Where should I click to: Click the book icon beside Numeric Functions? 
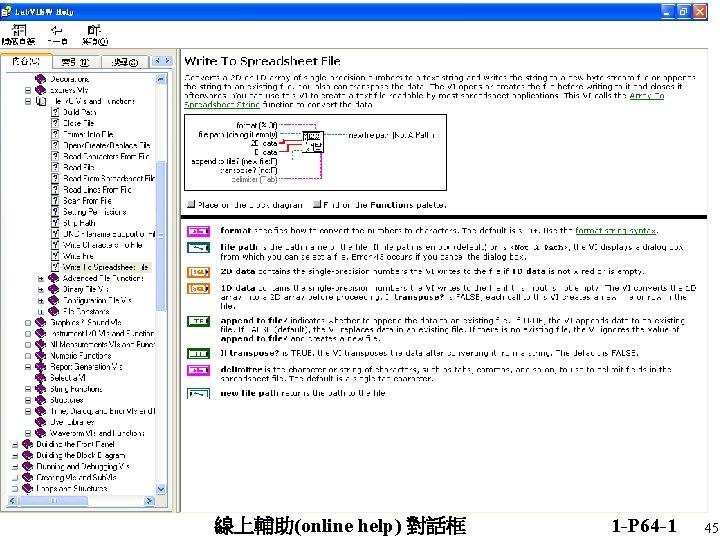(40, 355)
